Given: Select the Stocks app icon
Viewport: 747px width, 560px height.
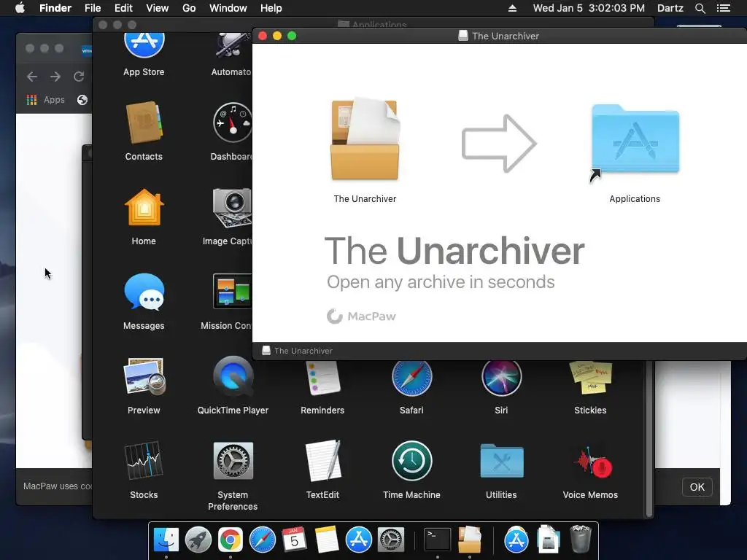Looking at the screenshot, I should pos(144,461).
